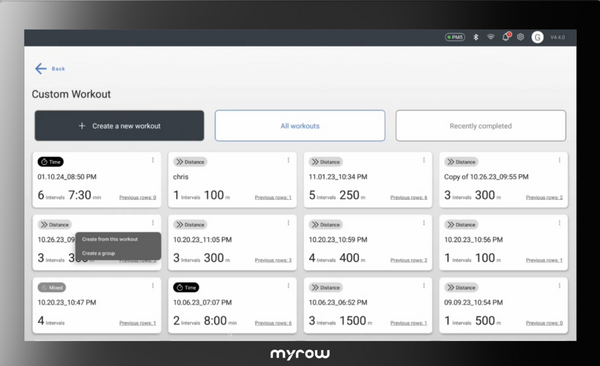Open three-dot menu on 11.01.23_10:34 PM card

tap(424, 160)
